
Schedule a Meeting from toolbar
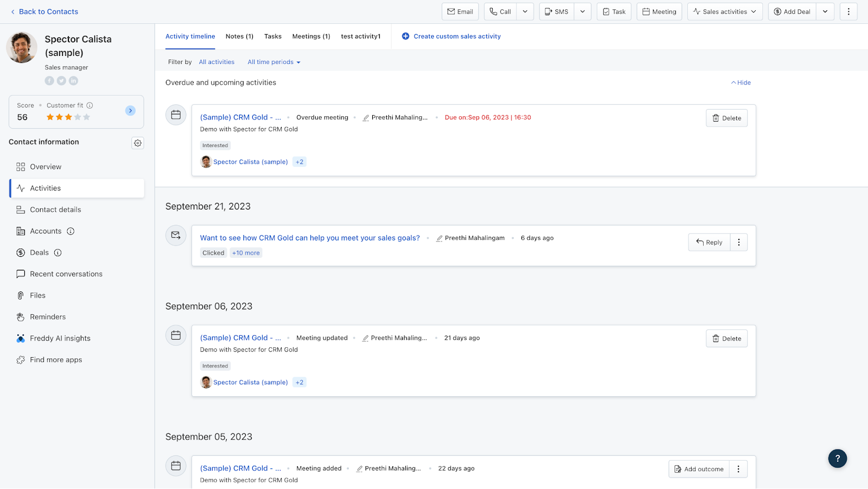(x=659, y=11)
